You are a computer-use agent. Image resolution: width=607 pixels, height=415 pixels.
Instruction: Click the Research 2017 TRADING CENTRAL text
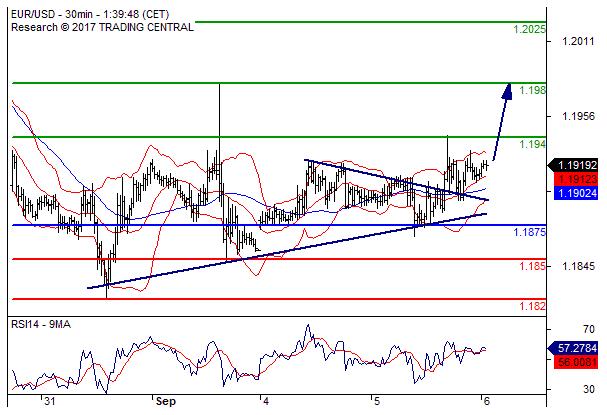102,27
